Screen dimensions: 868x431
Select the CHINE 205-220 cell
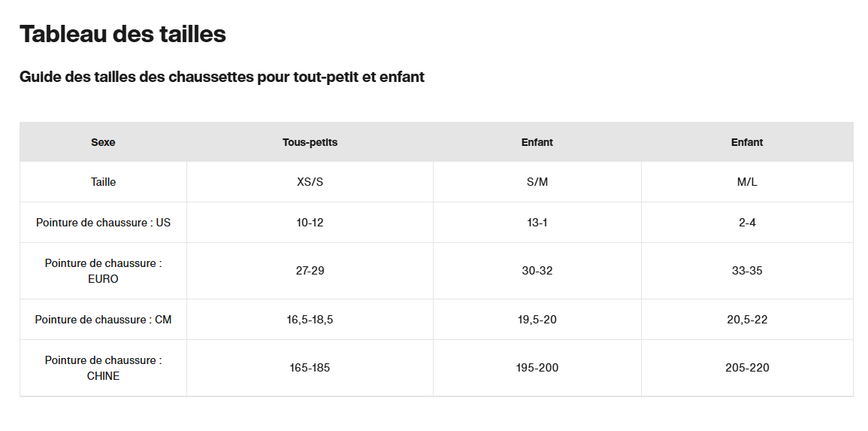tap(747, 368)
